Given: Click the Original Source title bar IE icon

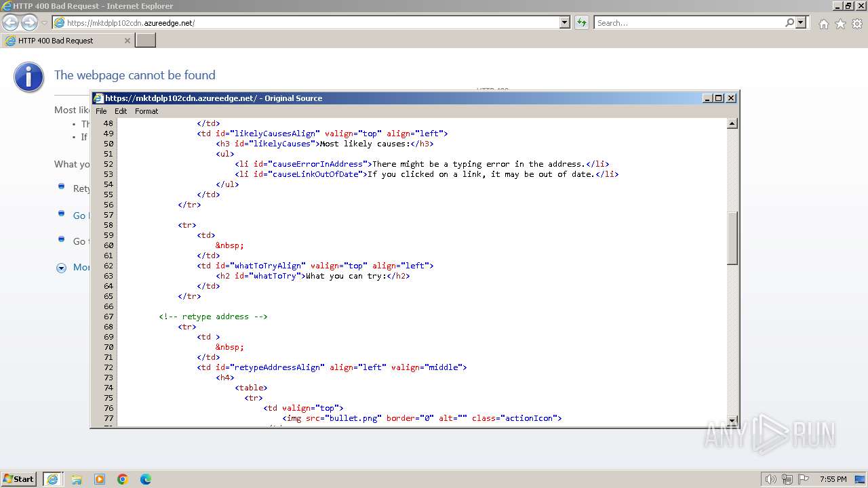Looking at the screenshot, I should (x=98, y=98).
